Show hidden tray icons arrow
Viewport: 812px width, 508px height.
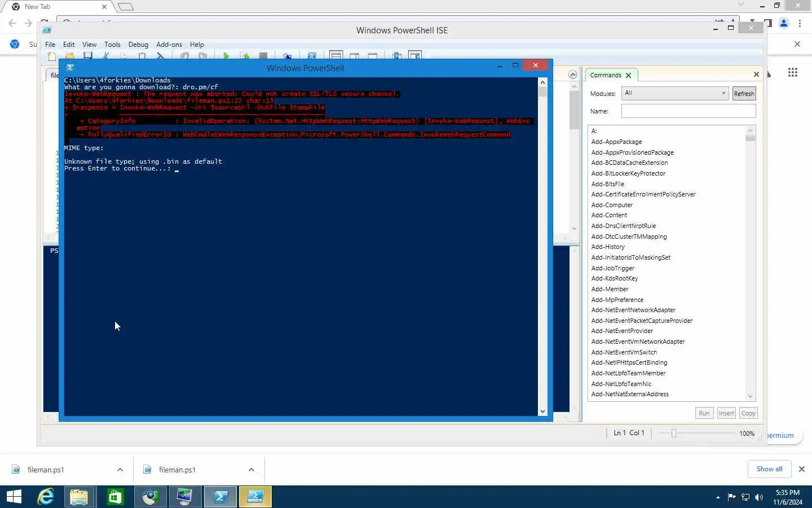click(718, 497)
